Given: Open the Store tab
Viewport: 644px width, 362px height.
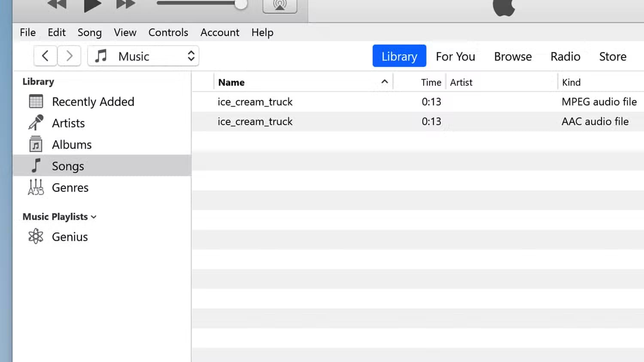Looking at the screenshot, I should [612, 57].
